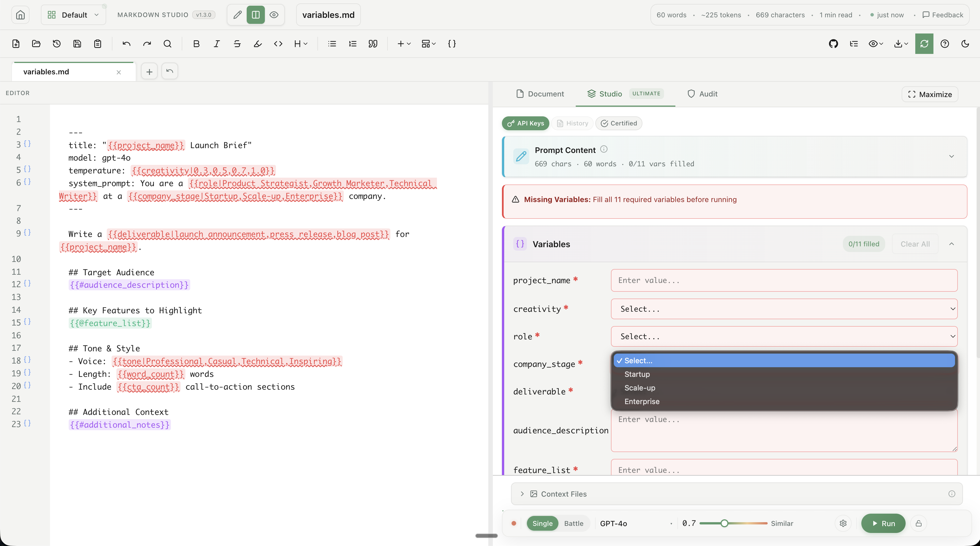The image size is (980, 546).
Task: Open the Document tab
Action: pyautogui.click(x=540, y=94)
